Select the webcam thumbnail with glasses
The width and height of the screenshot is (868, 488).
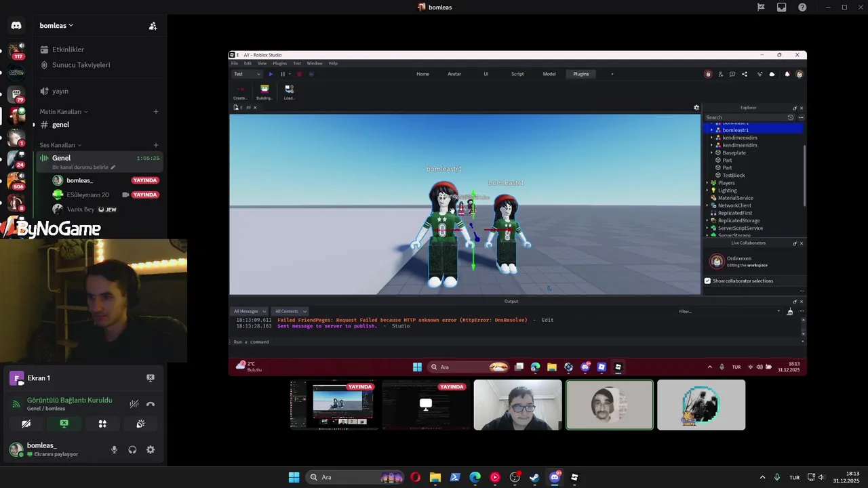point(518,405)
